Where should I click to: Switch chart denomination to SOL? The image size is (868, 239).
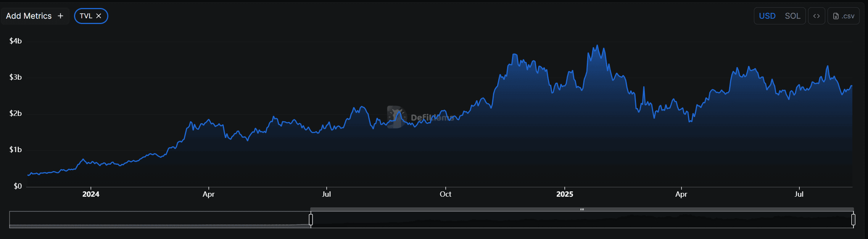coord(792,16)
